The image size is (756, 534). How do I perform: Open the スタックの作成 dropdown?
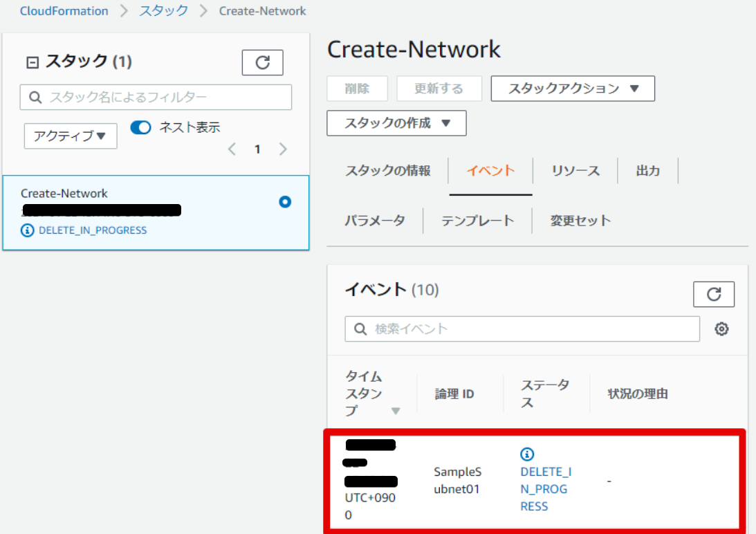396,123
